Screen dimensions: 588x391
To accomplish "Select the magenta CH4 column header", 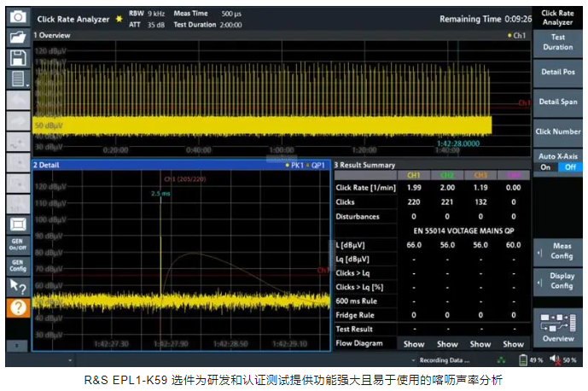I will coord(514,175).
